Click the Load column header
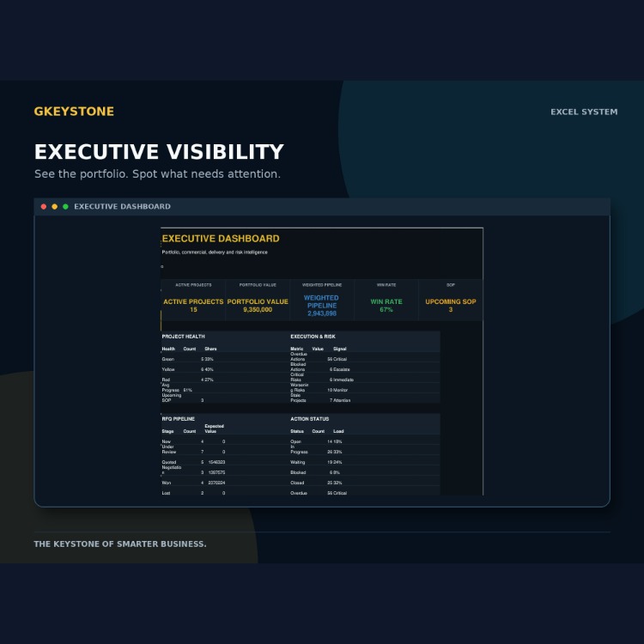Viewport: 644px width, 644px height. point(338,431)
